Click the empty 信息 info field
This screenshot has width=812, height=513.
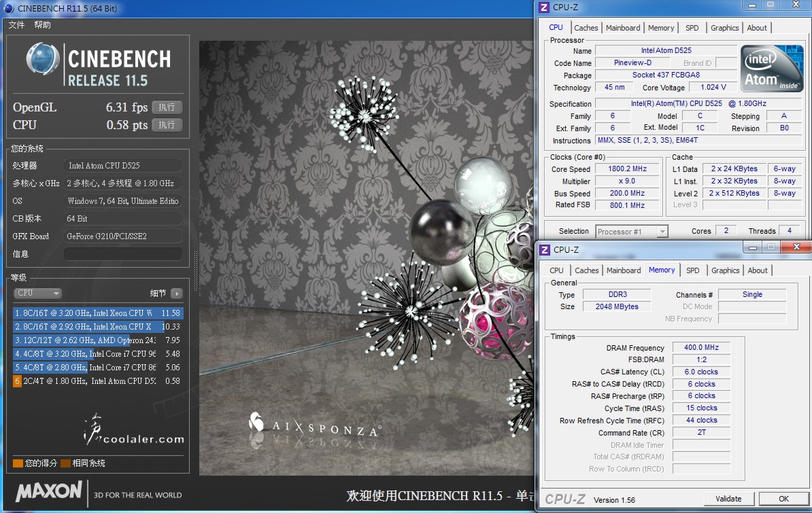coord(122,253)
